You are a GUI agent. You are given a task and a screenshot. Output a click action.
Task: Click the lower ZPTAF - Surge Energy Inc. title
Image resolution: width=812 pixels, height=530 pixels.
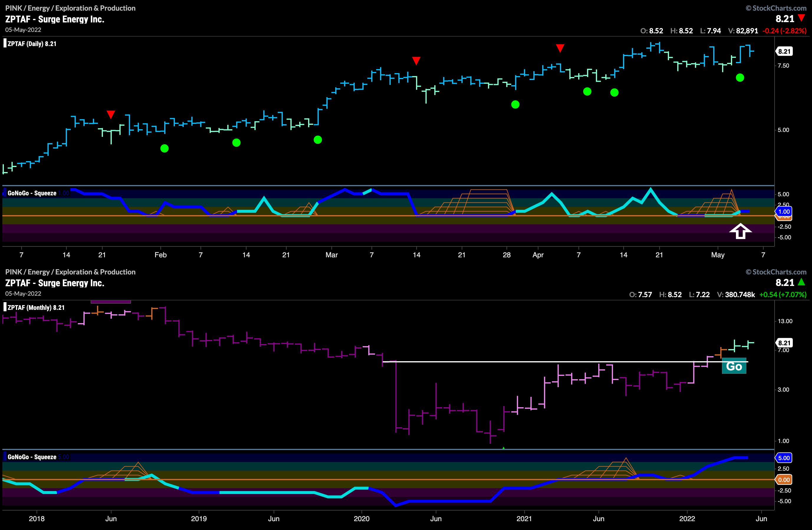pos(55,283)
